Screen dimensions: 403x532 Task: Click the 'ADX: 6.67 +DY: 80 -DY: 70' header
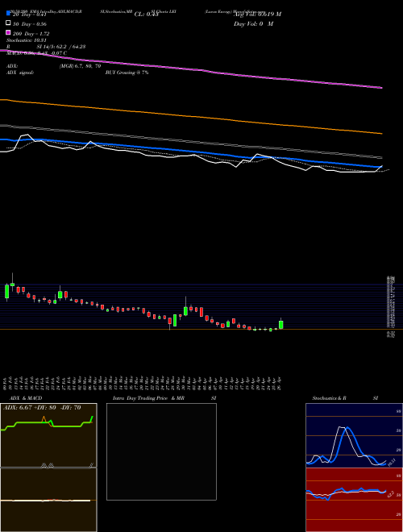[x=42, y=408]
